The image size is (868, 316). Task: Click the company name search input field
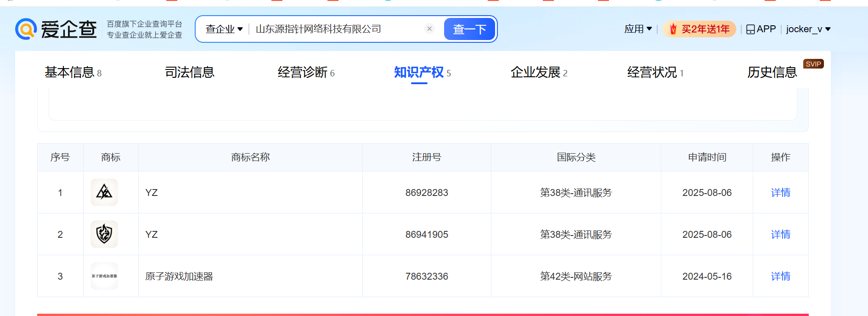[x=338, y=29]
